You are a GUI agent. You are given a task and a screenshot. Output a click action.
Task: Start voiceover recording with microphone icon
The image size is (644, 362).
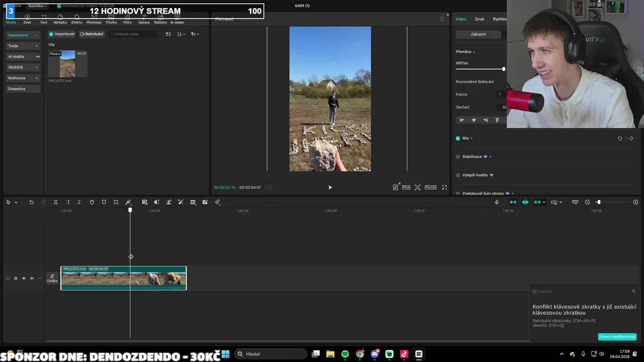[x=497, y=202]
